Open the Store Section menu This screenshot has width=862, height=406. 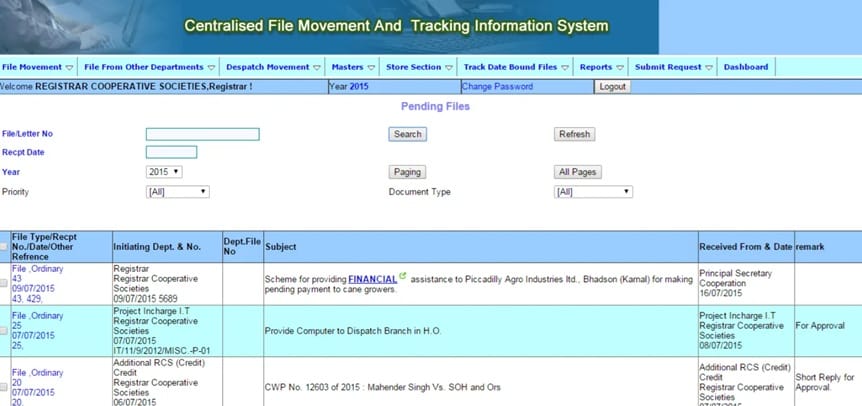click(x=418, y=67)
